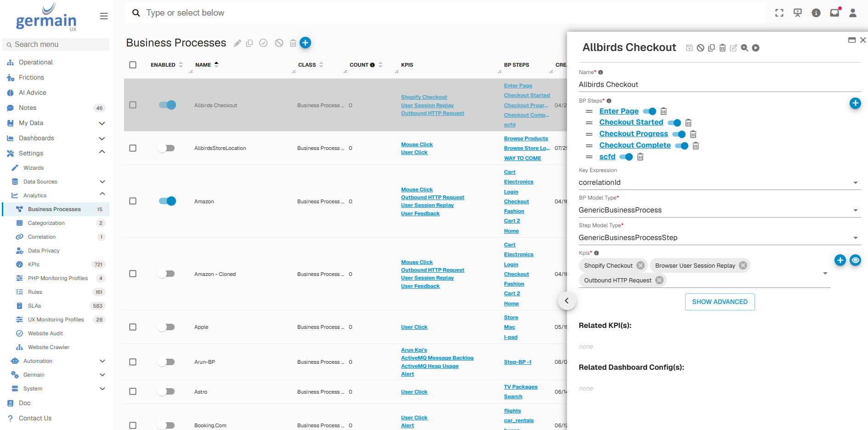Click the enable checkmark icon in list toolbar
The width and height of the screenshot is (868, 430).
pos(263,43)
